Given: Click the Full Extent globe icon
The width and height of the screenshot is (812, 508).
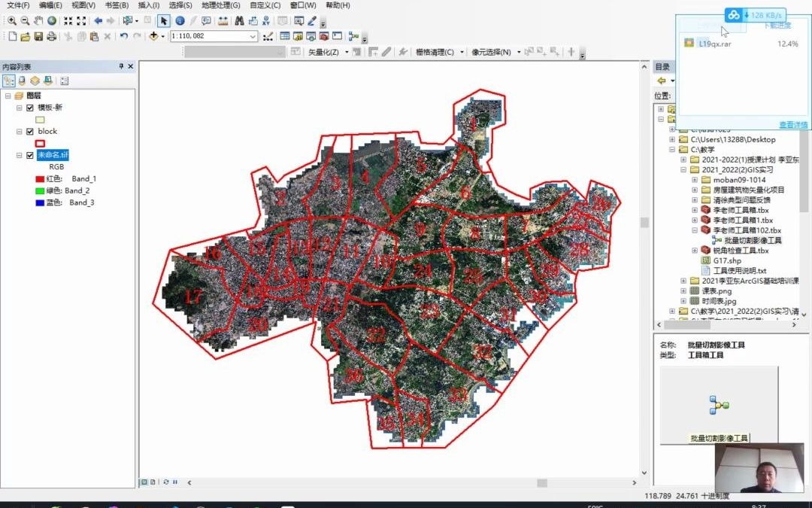Looking at the screenshot, I should pyautogui.click(x=51, y=21).
